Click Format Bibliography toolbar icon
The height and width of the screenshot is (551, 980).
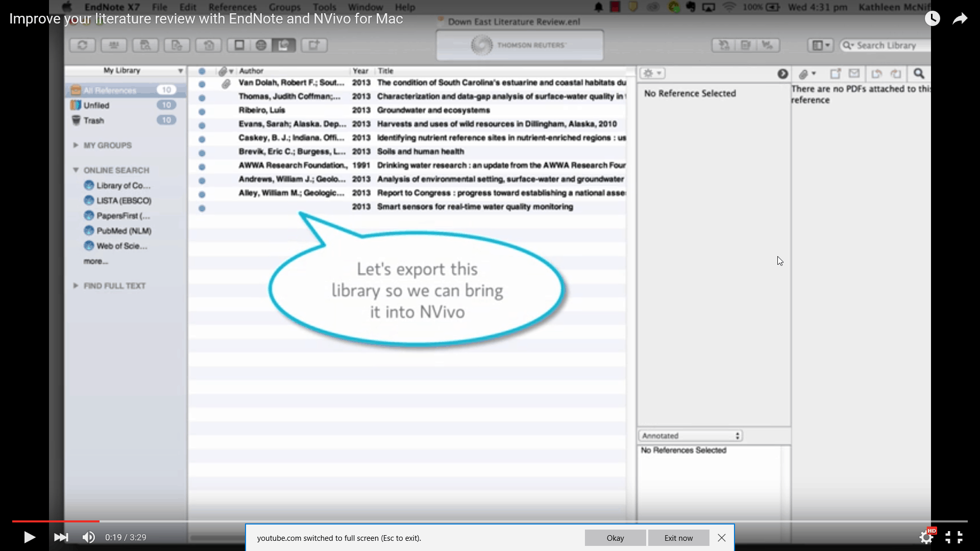point(746,45)
